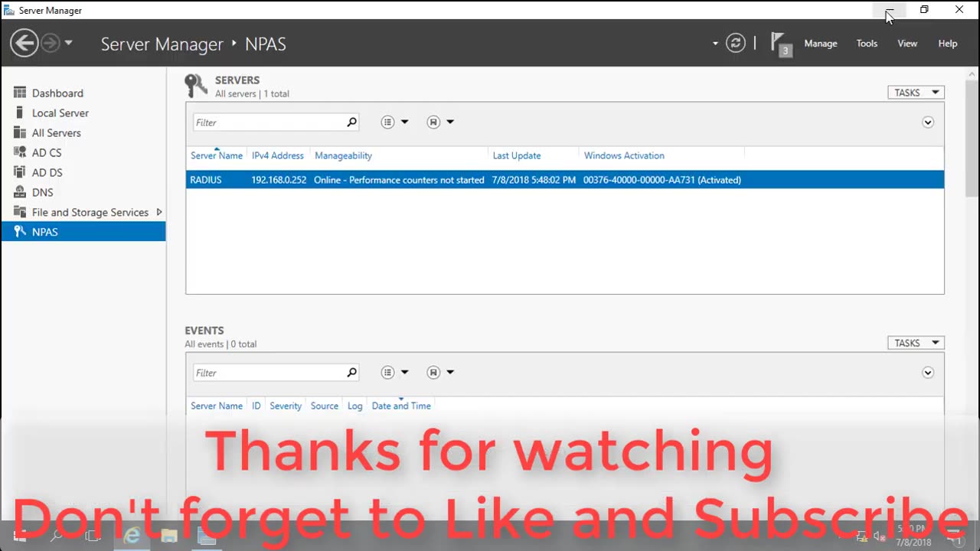
Task: Open the View menu
Action: click(x=907, y=44)
